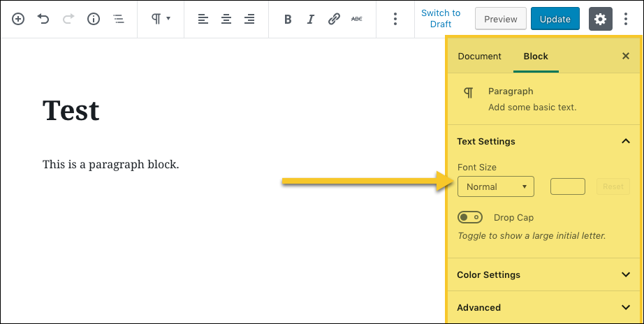The width and height of the screenshot is (644, 324).
Task: Align text center
Action: coord(226,19)
